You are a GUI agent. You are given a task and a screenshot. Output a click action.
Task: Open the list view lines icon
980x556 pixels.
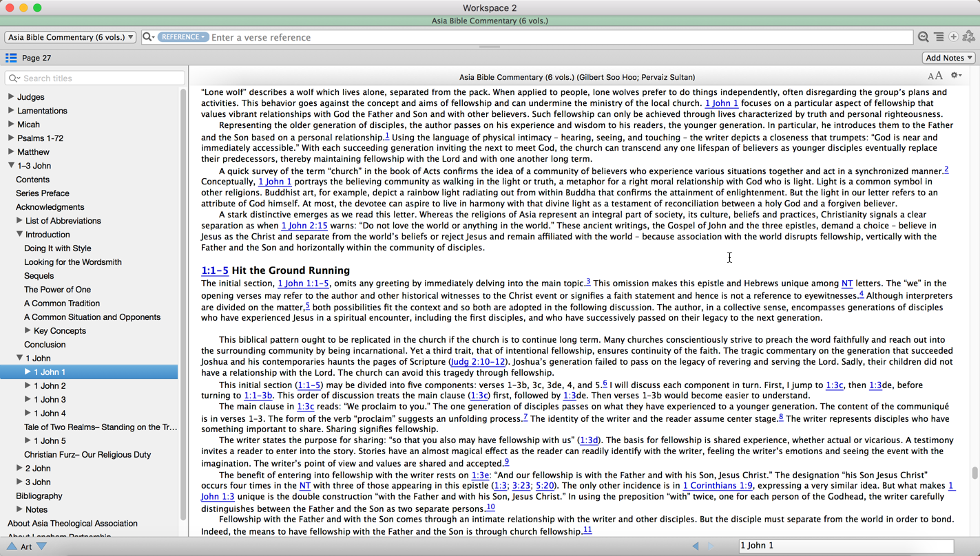[939, 37]
